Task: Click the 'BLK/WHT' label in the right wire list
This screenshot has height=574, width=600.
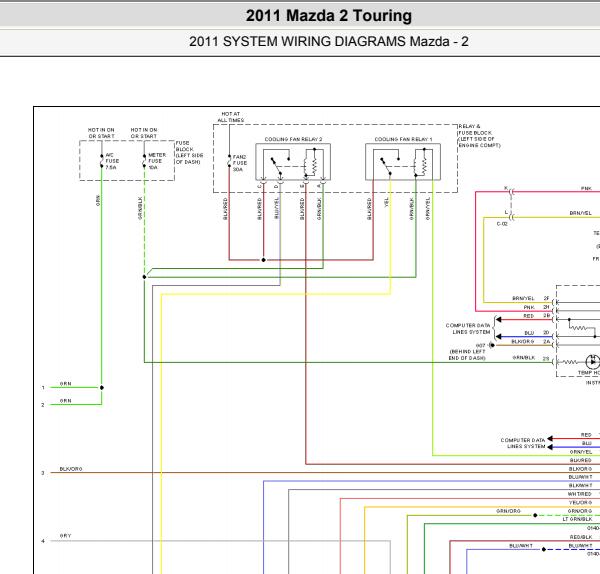Action: point(580,486)
